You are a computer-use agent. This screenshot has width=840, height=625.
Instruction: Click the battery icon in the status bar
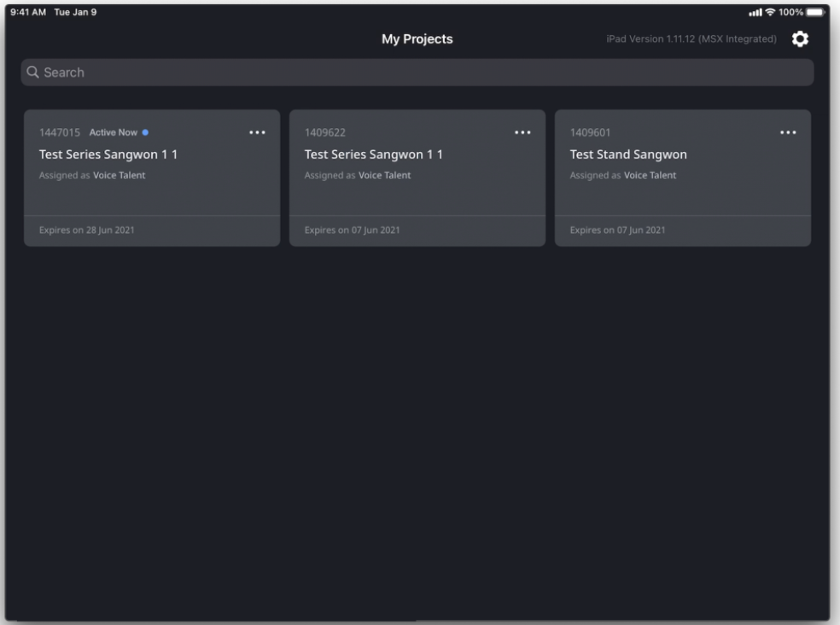tap(819, 9)
